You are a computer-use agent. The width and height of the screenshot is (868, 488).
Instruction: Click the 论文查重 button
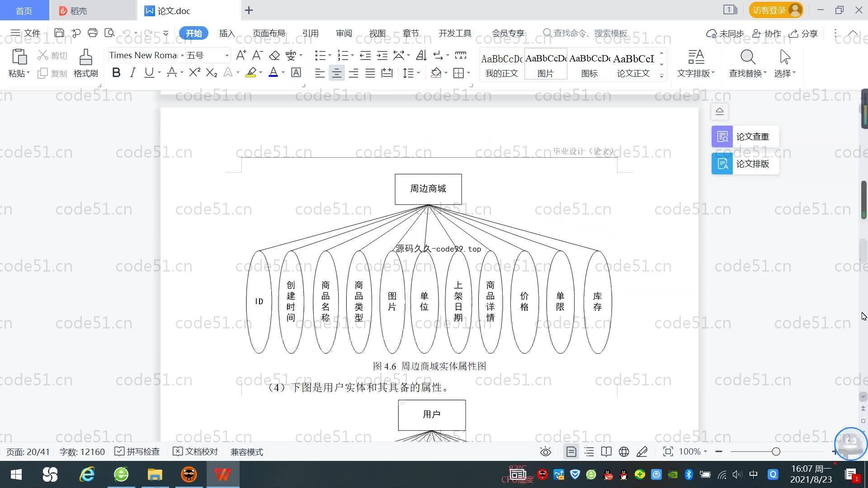(x=745, y=136)
